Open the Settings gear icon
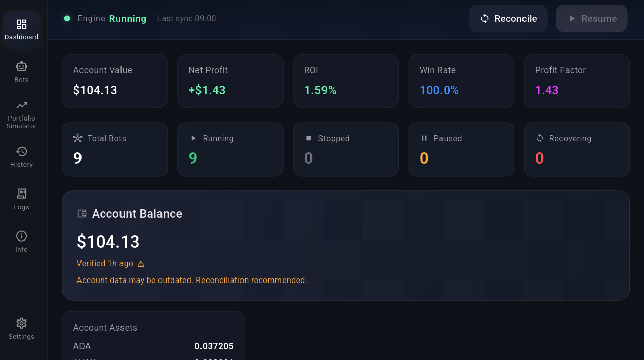 click(x=21, y=323)
